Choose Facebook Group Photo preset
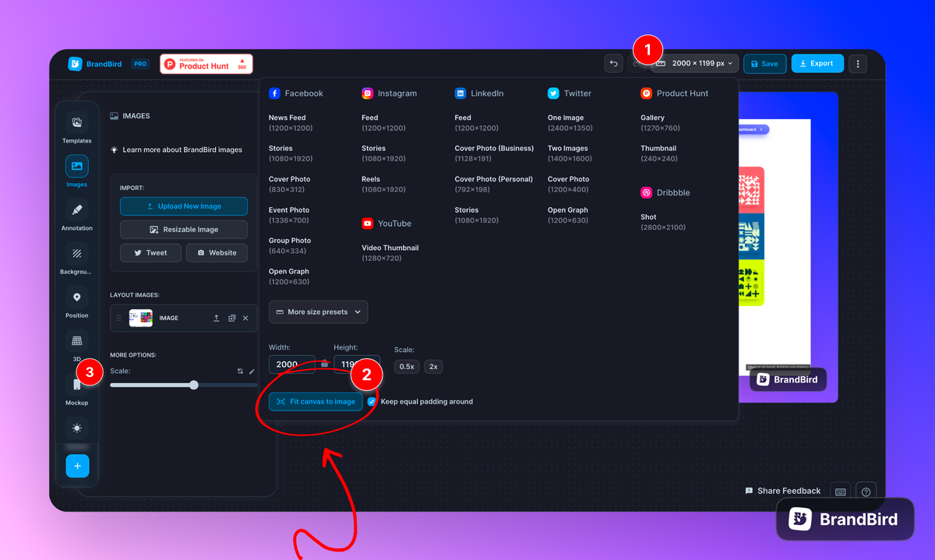This screenshot has width=935, height=560. [x=290, y=246]
